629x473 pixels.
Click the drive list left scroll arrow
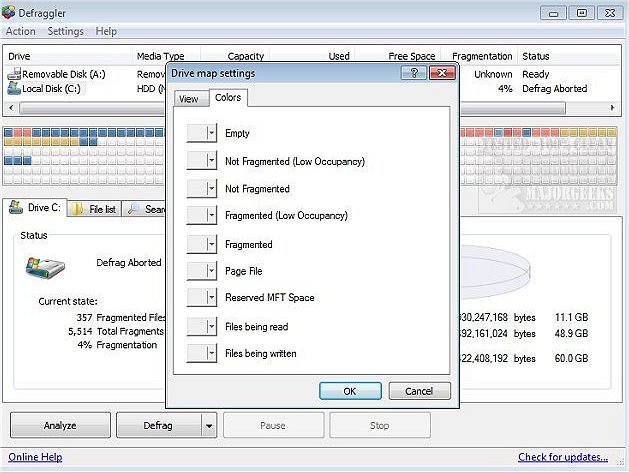coord(11,108)
